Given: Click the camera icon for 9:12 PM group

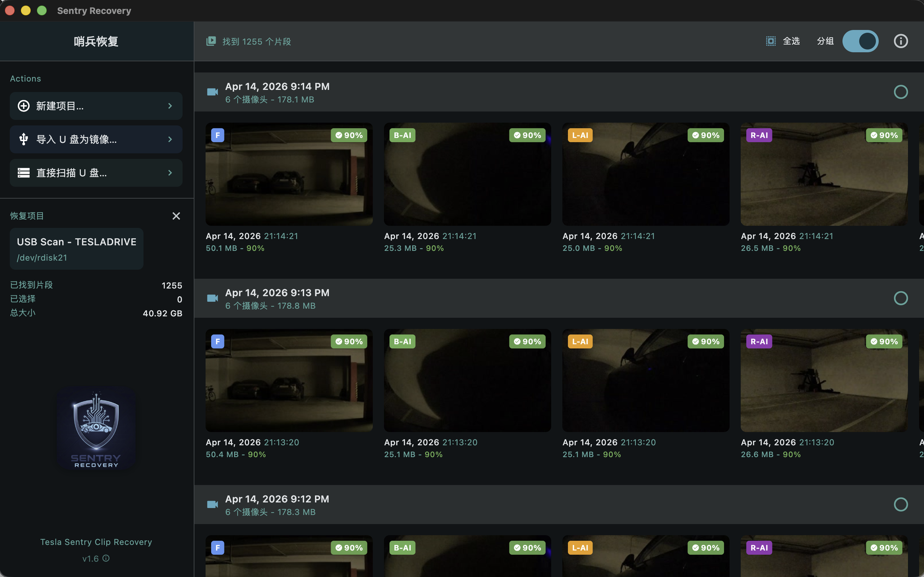Looking at the screenshot, I should pos(212,504).
